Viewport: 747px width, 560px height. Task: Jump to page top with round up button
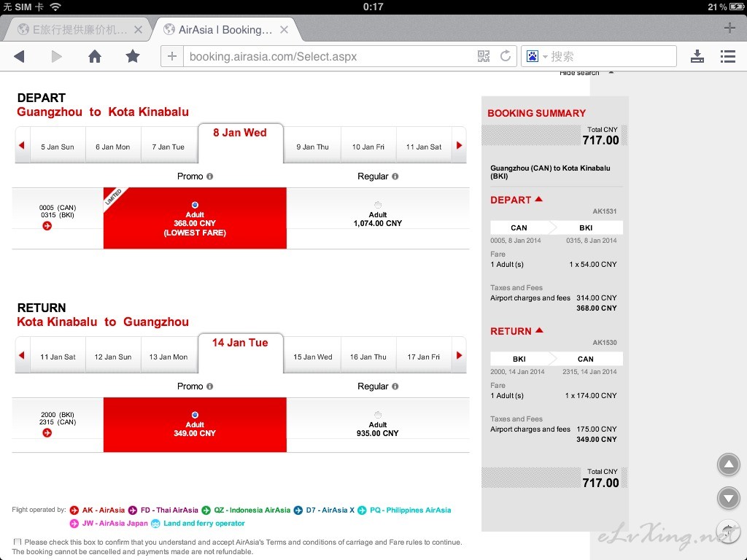(x=729, y=464)
